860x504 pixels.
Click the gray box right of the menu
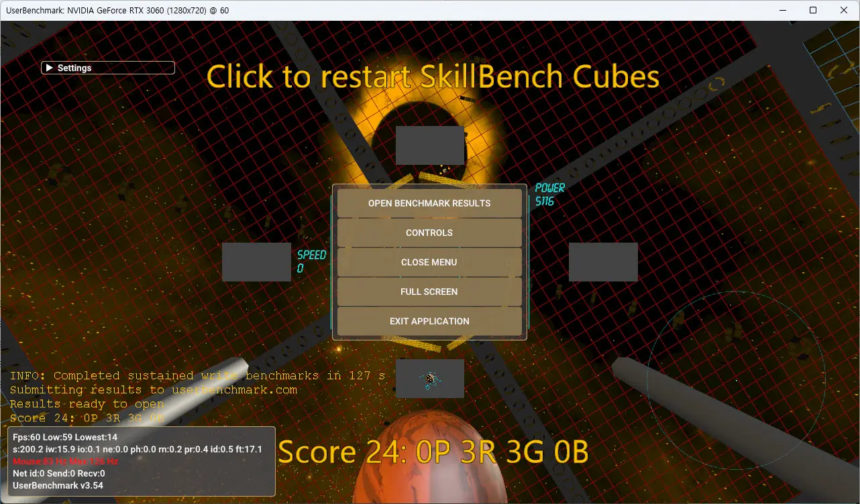(x=603, y=262)
